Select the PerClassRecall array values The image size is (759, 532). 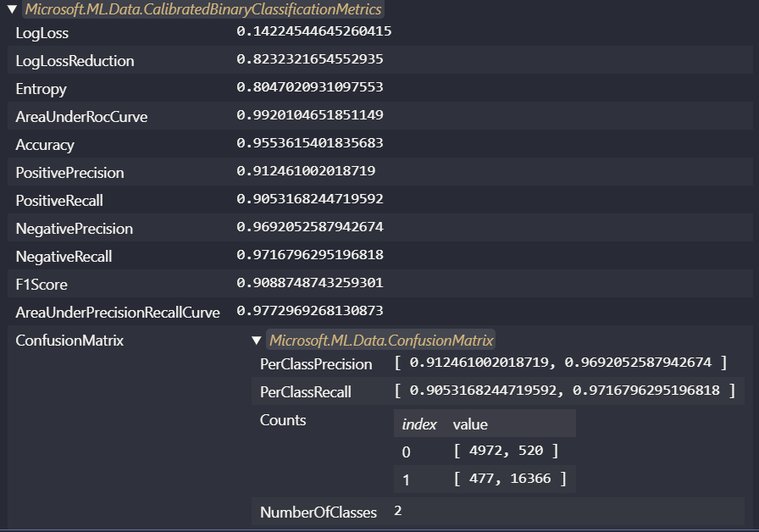click(x=565, y=391)
